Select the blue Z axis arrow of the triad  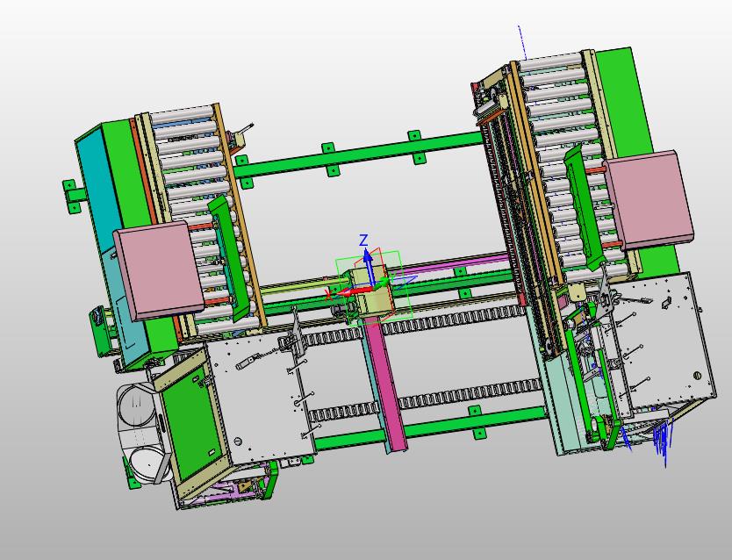point(369,267)
